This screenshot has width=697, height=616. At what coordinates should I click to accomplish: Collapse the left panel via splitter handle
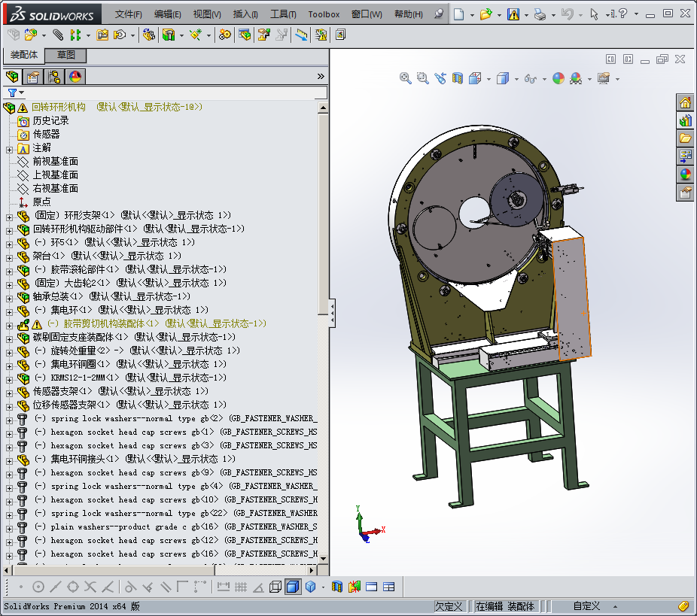[x=332, y=313]
